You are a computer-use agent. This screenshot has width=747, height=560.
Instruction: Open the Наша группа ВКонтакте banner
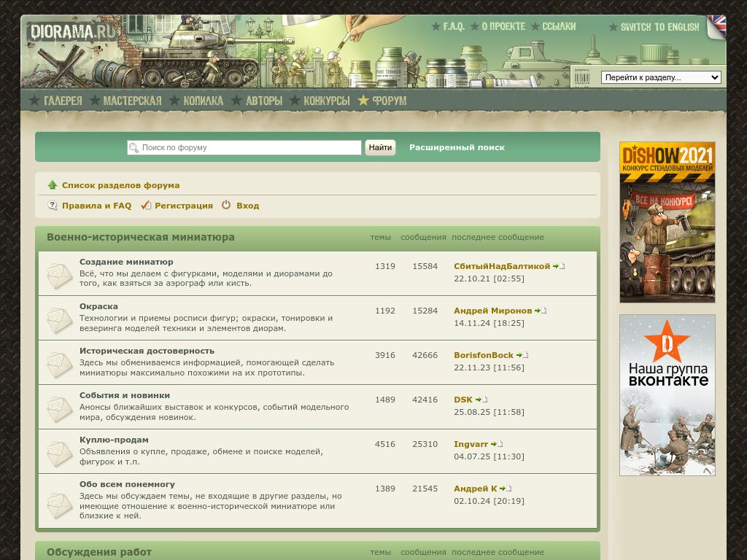pyautogui.click(x=667, y=394)
